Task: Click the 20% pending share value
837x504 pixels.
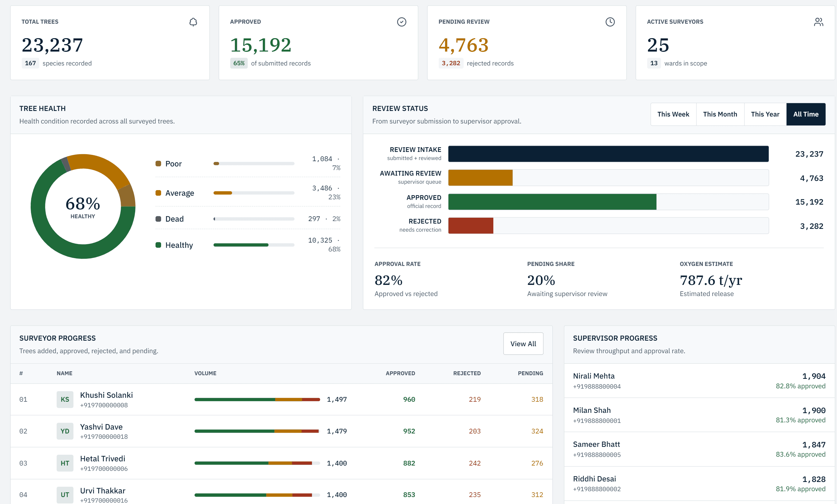Action: 541,280
